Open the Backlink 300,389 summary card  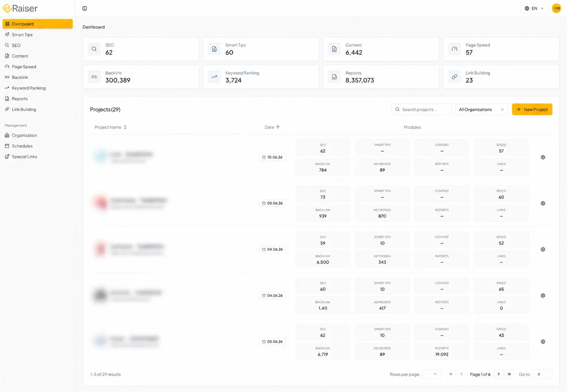pyautogui.click(x=141, y=77)
